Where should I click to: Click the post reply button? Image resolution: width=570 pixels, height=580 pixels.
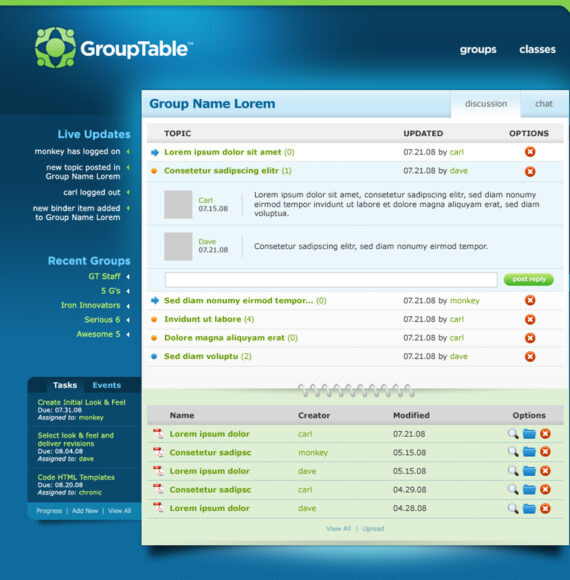pyautogui.click(x=529, y=279)
